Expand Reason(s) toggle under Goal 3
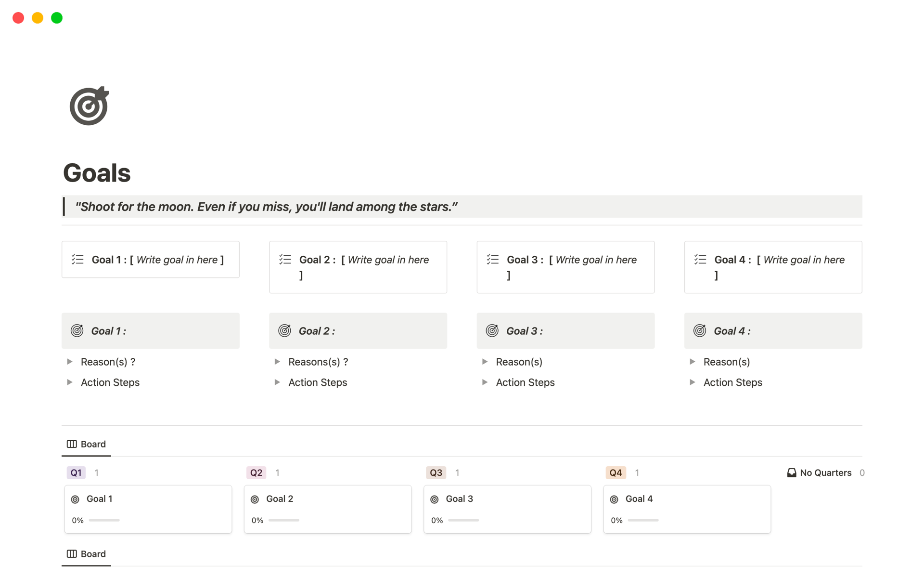Screen dimensions: 924x578 pyautogui.click(x=485, y=362)
